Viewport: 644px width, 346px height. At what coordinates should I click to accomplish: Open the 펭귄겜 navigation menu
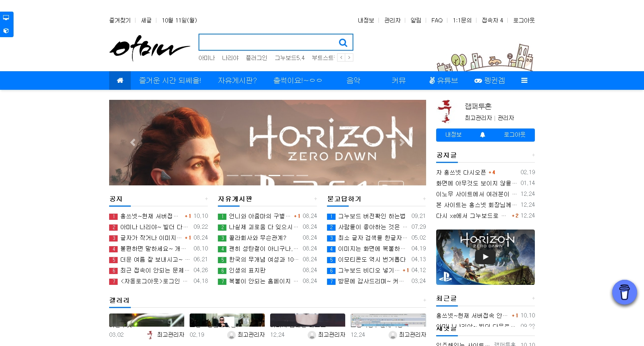(490, 81)
